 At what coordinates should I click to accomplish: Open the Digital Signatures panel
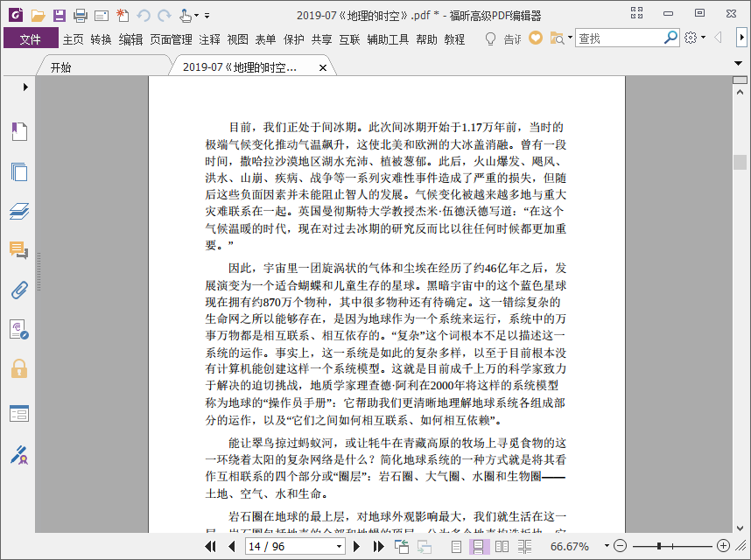19,330
